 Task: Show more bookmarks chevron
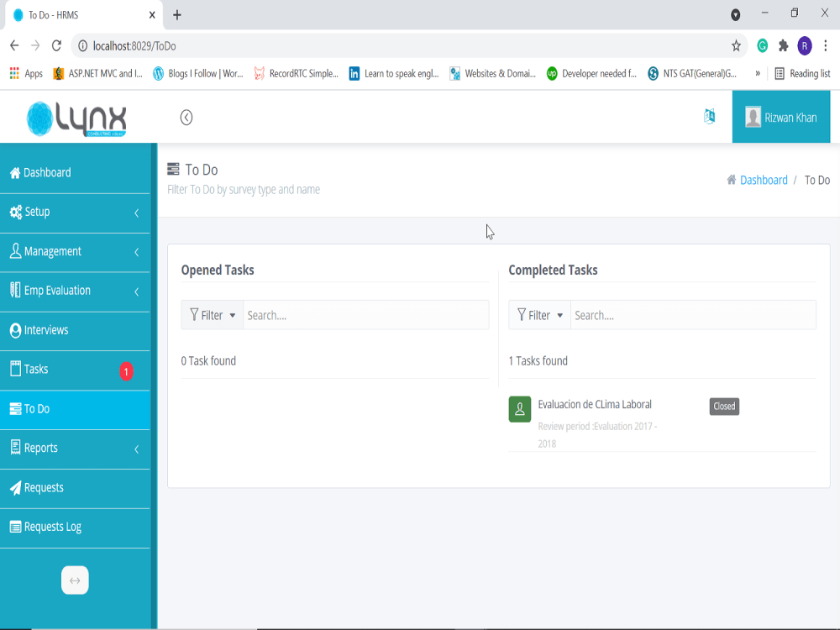(758, 73)
